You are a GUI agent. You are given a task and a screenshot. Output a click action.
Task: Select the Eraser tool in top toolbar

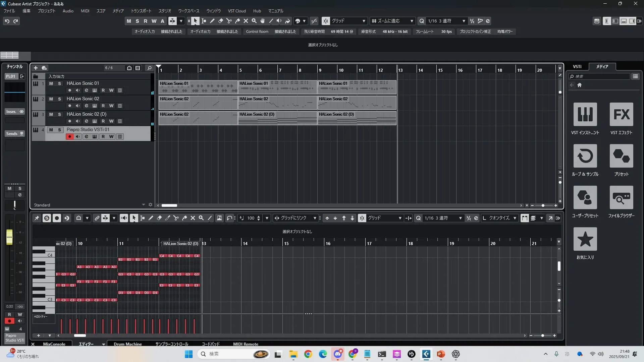[221, 21]
